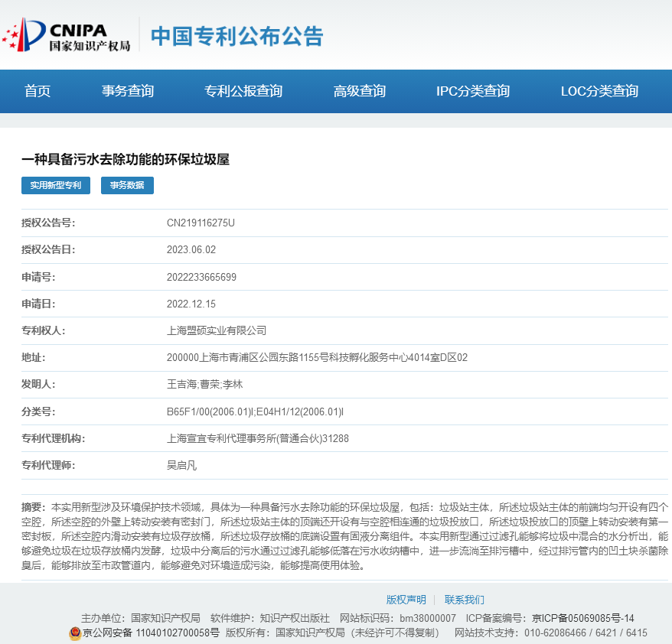Click the 事务数据 button
Image resolution: width=672 pixels, height=644 pixels.
pos(127,185)
